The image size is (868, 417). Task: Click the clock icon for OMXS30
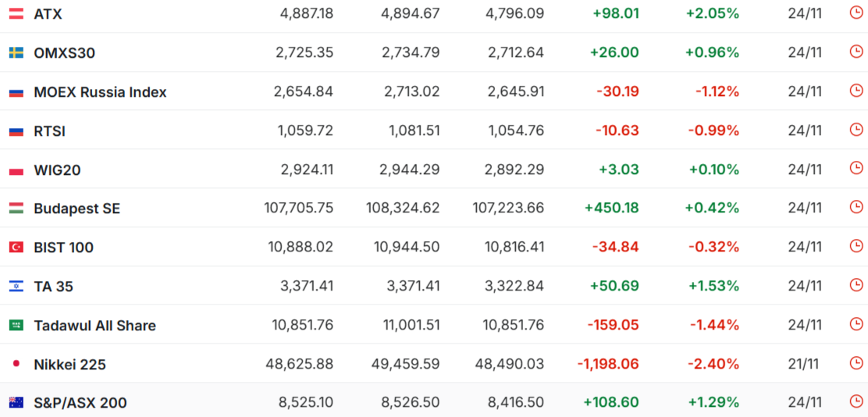click(856, 52)
